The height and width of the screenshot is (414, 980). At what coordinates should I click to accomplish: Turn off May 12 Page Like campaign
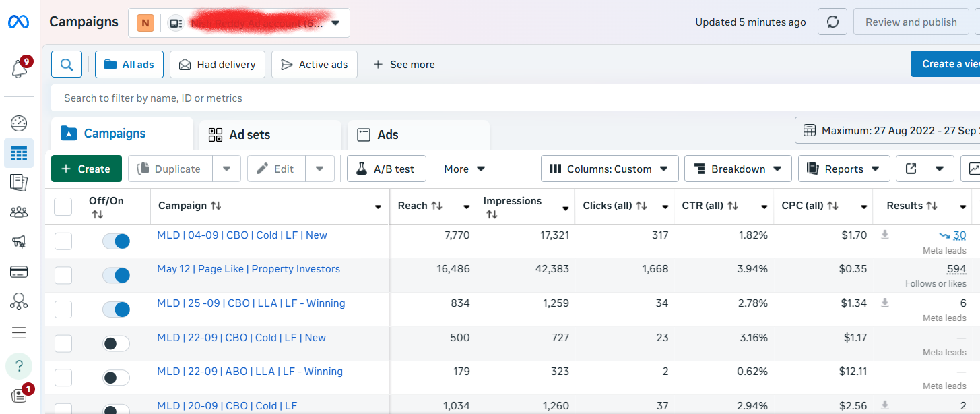tap(116, 275)
